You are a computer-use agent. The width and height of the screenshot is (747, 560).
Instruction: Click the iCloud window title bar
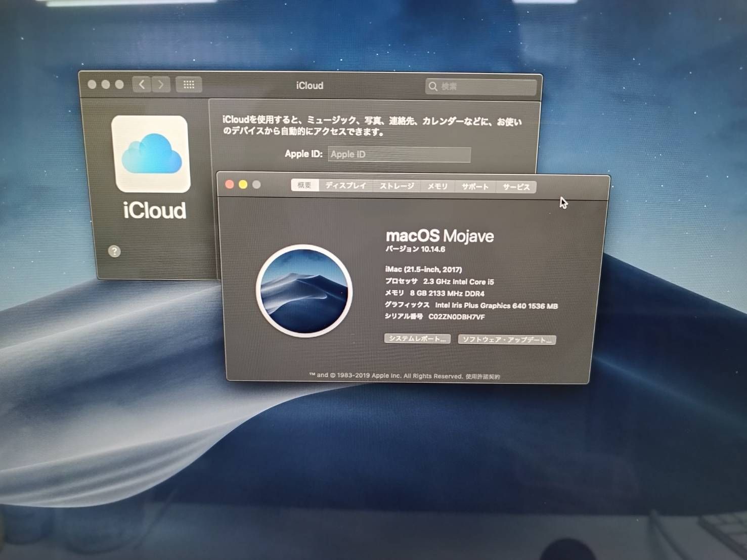(310, 85)
